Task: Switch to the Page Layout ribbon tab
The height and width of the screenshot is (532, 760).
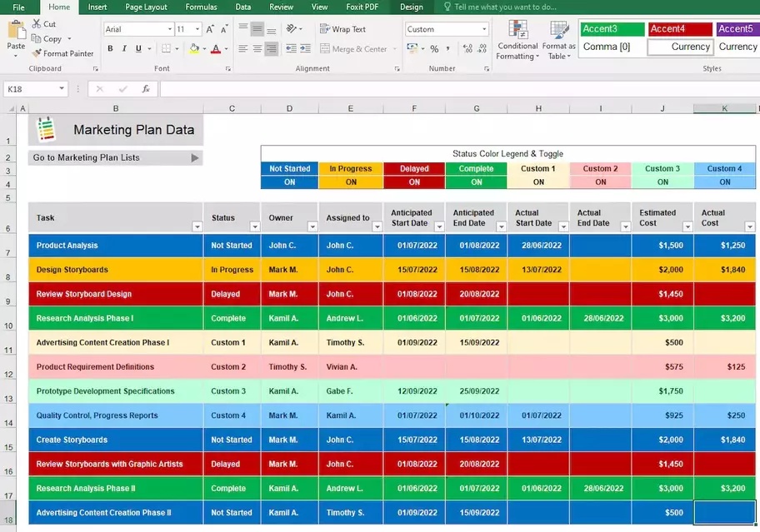Action: [x=146, y=7]
